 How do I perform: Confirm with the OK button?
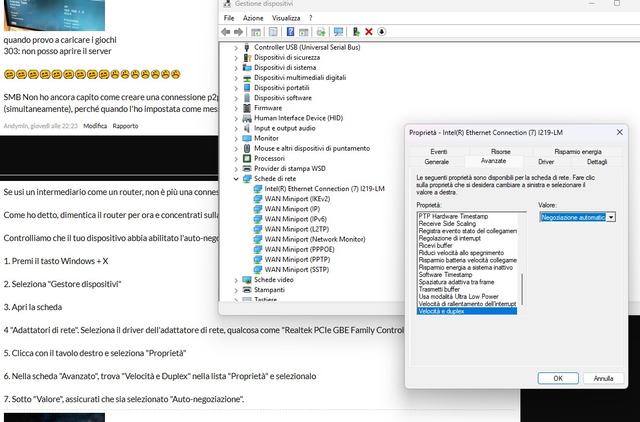pos(558,378)
